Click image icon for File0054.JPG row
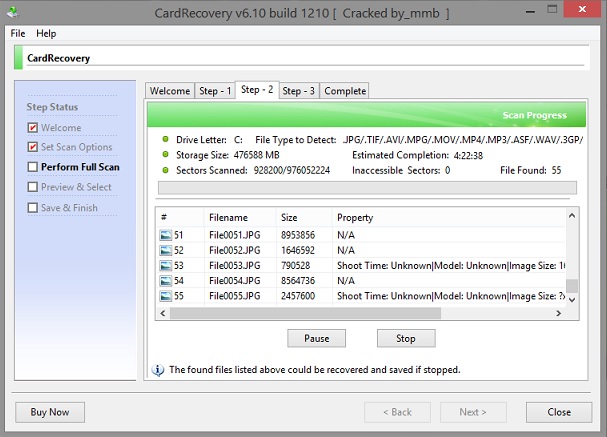This screenshot has width=607, height=437. coord(166,281)
